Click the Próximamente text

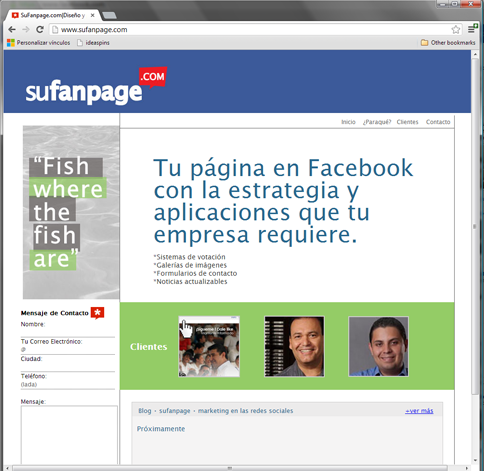tap(161, 429)
